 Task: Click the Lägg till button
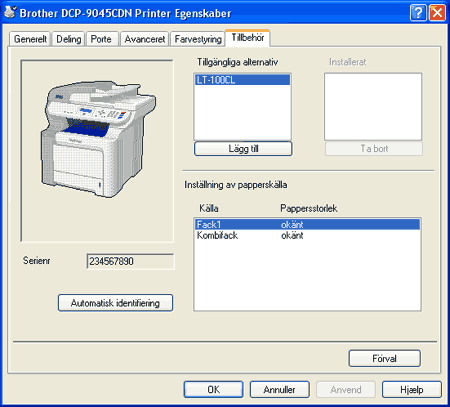point(243,149)
